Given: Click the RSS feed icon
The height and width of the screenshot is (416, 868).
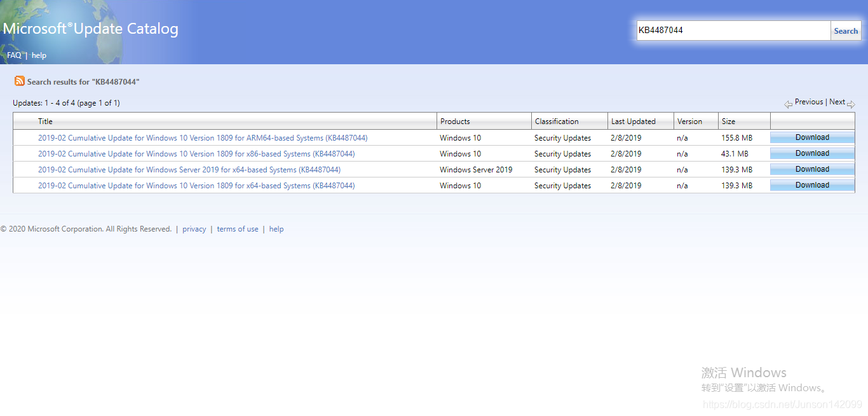Looking at the screenshot, I should [x=20, y=81].
